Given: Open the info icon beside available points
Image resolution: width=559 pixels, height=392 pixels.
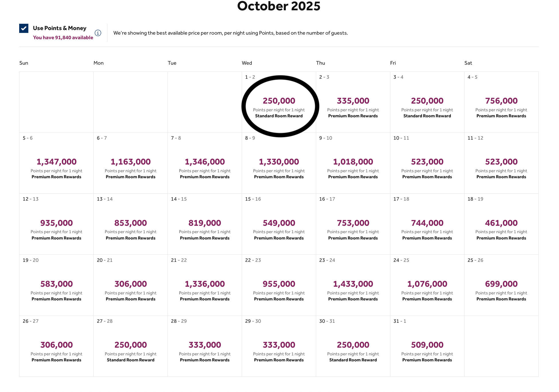Looking at the screenshot, I should pyautogui.click(x=98, y=33).
